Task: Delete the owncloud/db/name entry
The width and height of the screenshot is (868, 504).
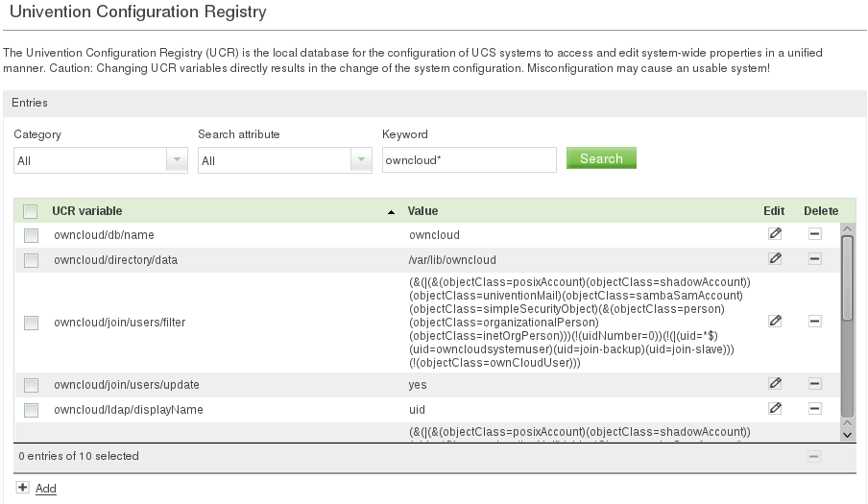Action: (814, 233)
